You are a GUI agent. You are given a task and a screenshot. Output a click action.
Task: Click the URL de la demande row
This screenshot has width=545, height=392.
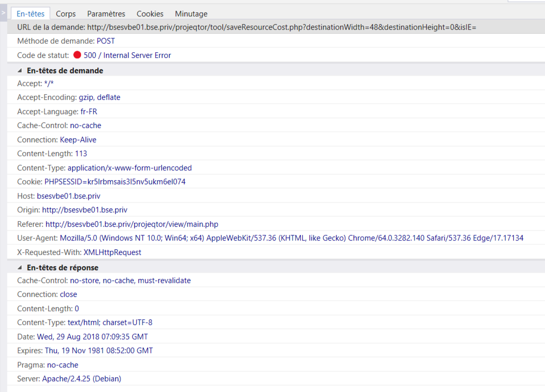pos(246,27)
